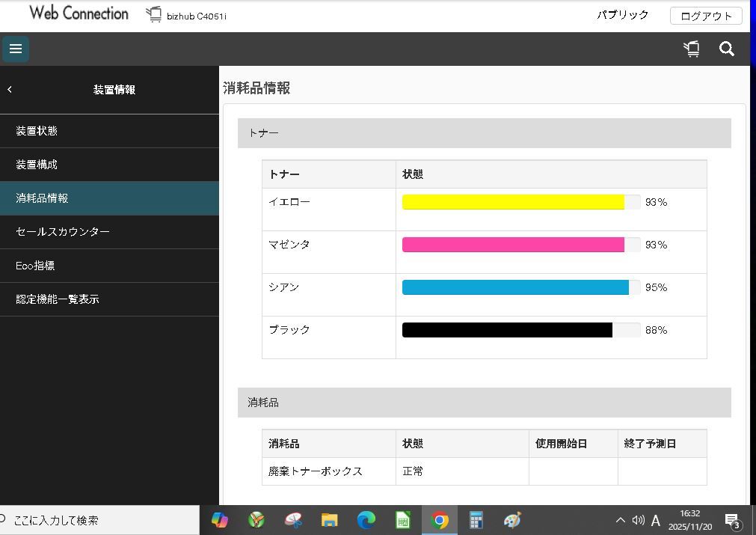Open the 装置構成 menu item
The height and width of the screenshot is (535, 756).
tap(109, 165)
